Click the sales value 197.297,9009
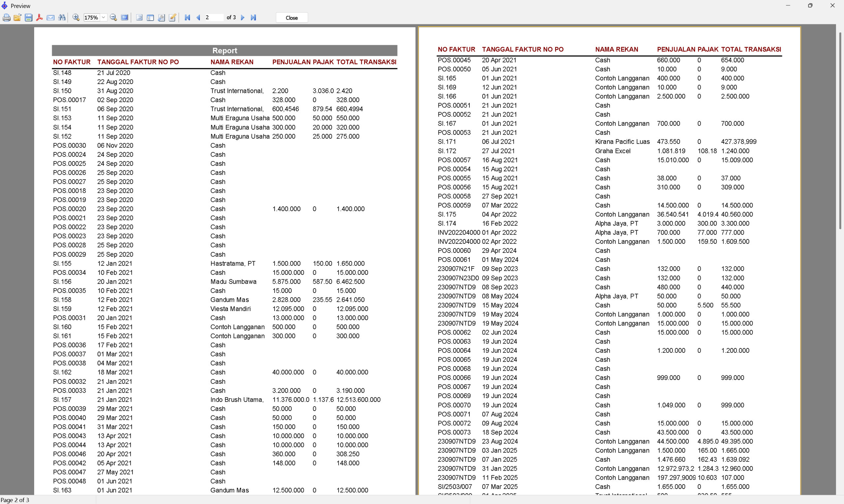 pyautogui.click(x=677, y=478)
